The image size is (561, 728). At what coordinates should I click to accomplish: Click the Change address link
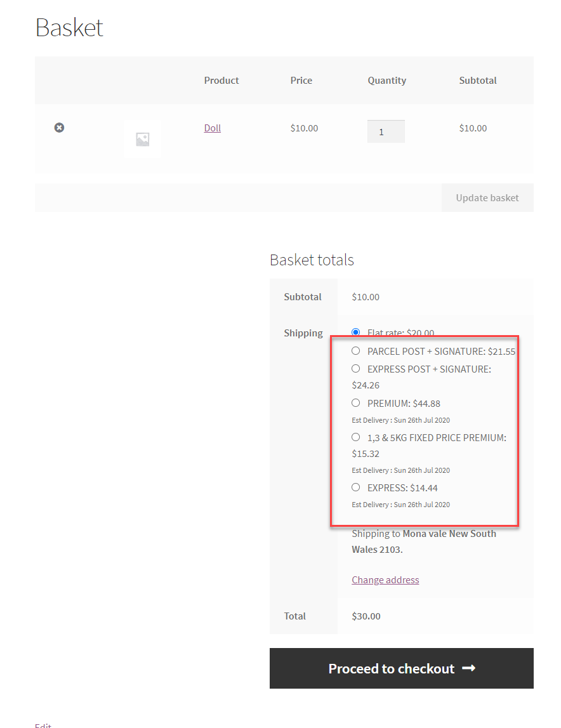tap(385, 579)
